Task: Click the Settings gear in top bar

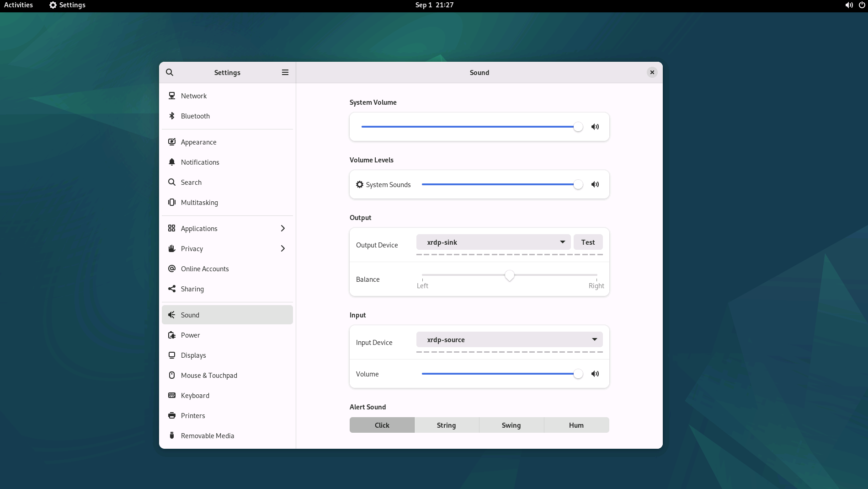Action: [x=53, y=5]
